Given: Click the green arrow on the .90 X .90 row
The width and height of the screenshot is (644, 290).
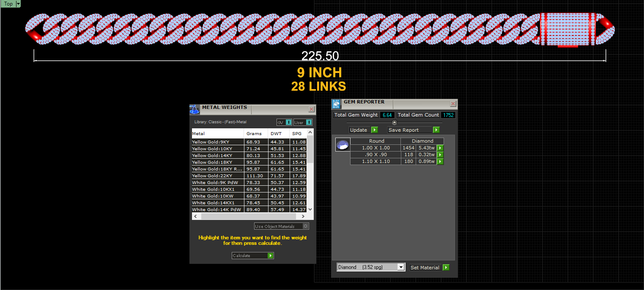Looking at the screenshot, I should [440, 155].
